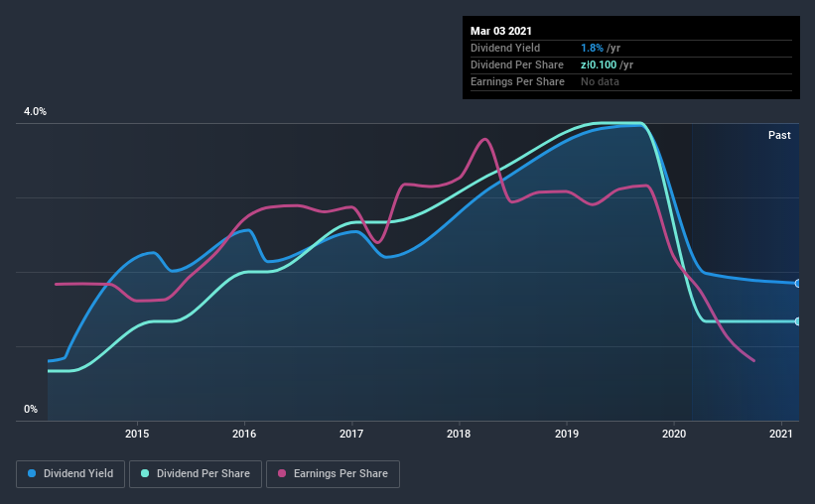Toggle the Dividend Per Share legend series
The width and height of the screenshot is (815, 504).
coord(196,474)
